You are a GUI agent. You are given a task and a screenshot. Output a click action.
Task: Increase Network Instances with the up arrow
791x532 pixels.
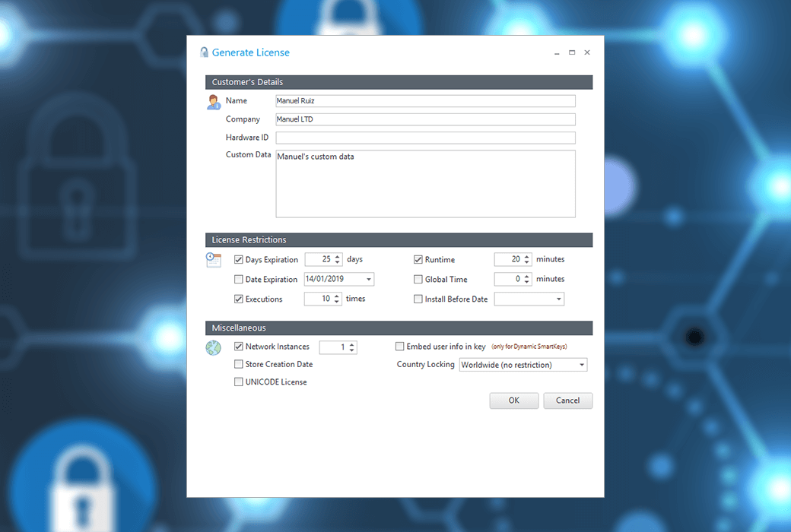[x=351, y=344]
